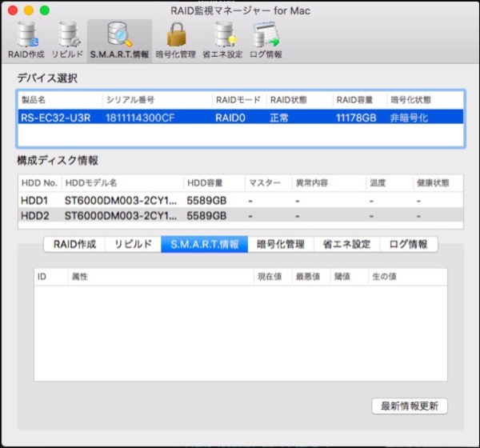Show the ログ情報 tab
Screen dimensions: 480x448
pos(408,244)
